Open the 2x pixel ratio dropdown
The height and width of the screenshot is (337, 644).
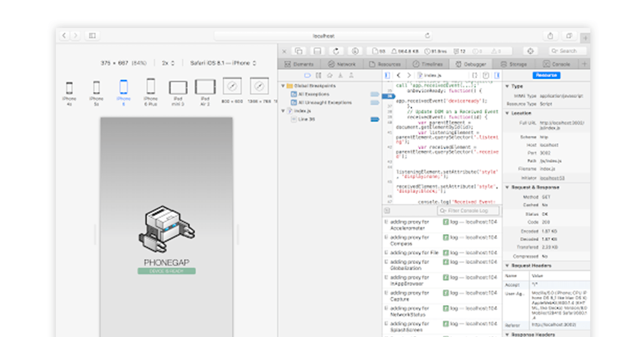point(169,63)
